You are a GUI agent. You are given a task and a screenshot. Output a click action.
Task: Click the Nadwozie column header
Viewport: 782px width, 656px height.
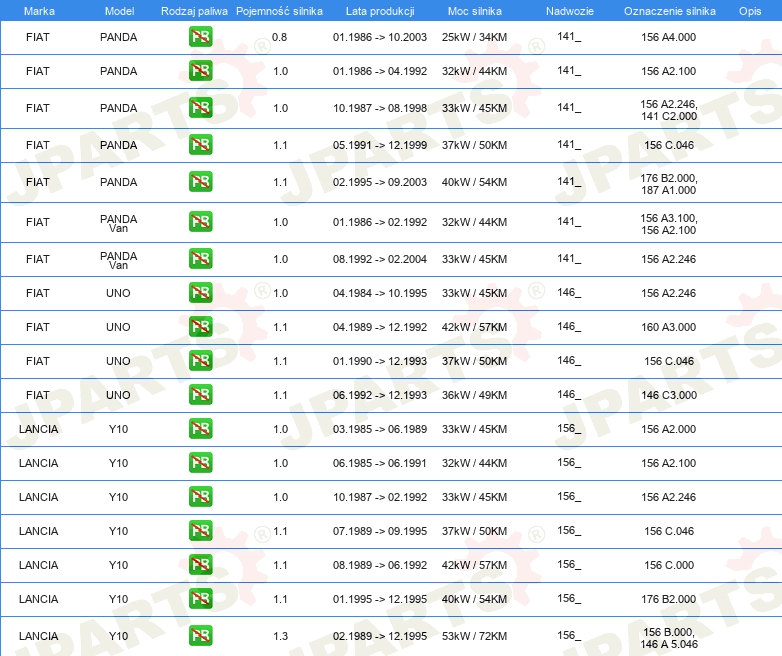pos(570,11)
